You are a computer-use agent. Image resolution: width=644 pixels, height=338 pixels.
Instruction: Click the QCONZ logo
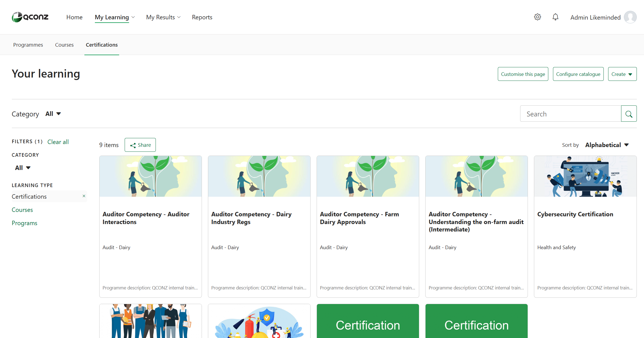(x=30, y=17)
